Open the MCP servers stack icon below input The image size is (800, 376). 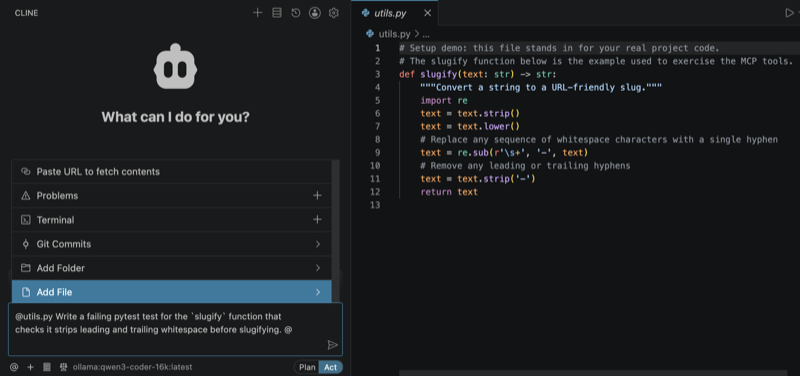coord(47,367)
